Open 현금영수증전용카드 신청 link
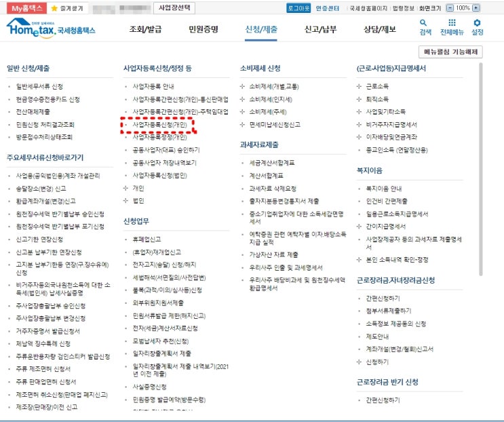The width and height of the screenshot is (504, 422). click(x=48, y=99)
